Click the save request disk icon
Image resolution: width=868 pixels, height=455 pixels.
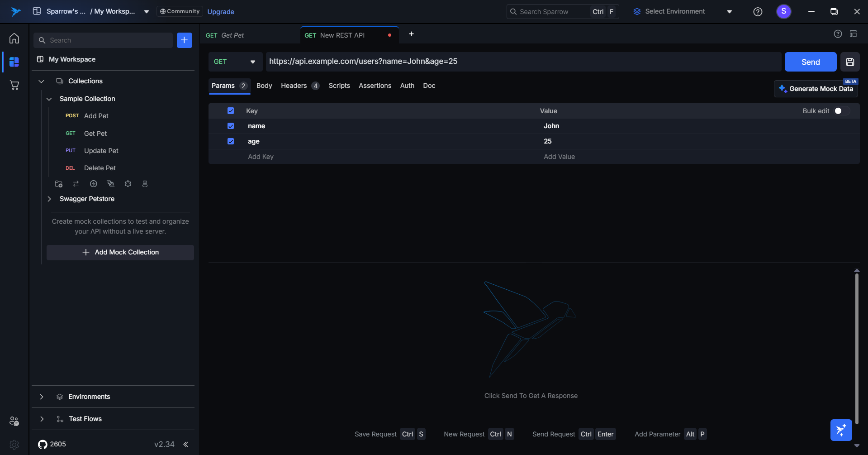tap(850, 62)
